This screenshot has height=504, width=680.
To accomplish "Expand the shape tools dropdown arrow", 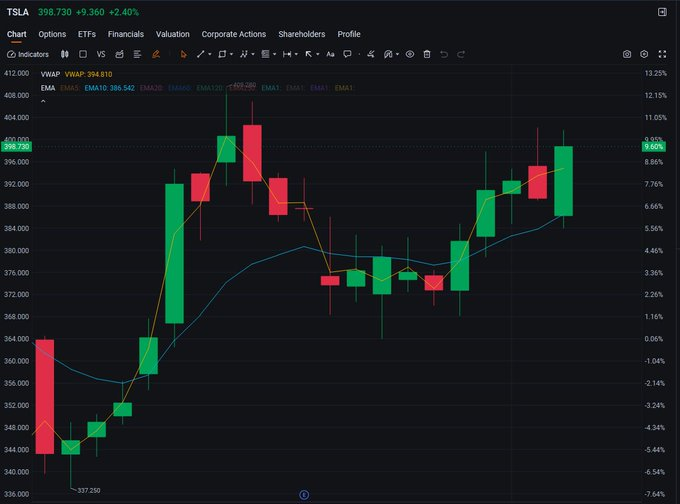I will [232, 54].
